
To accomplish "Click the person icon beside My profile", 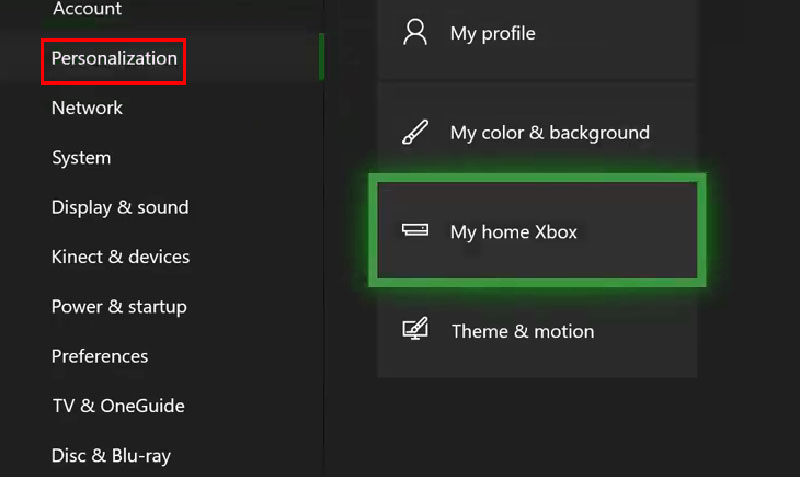I will coord(414,32).
